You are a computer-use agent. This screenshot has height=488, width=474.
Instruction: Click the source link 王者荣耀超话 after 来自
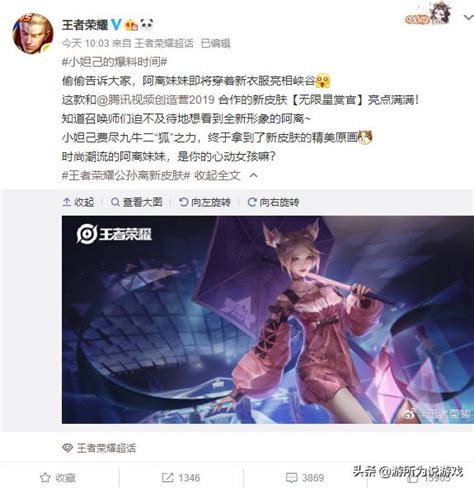(164, 43)
